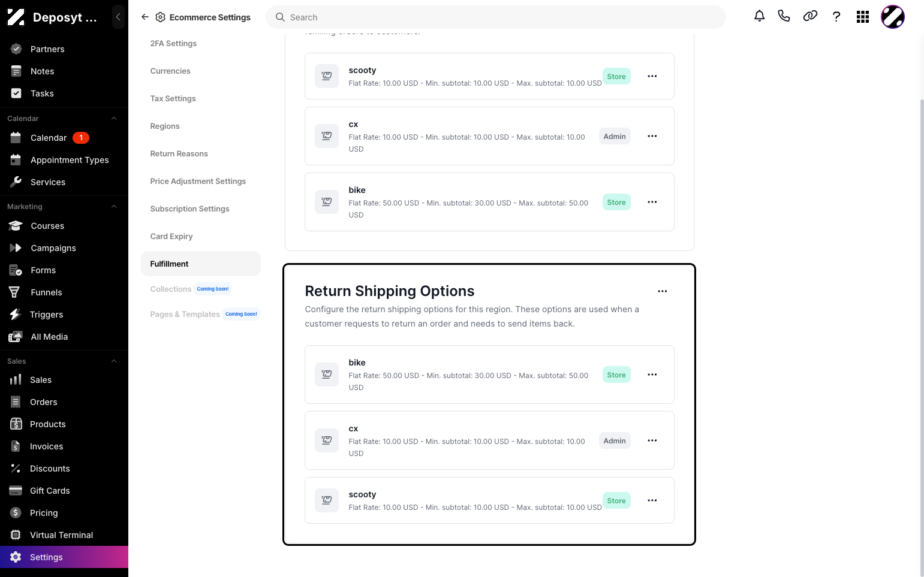Open Discounts page
The height and width of the screenshot is (577, 924).
[x=64, y=469]
